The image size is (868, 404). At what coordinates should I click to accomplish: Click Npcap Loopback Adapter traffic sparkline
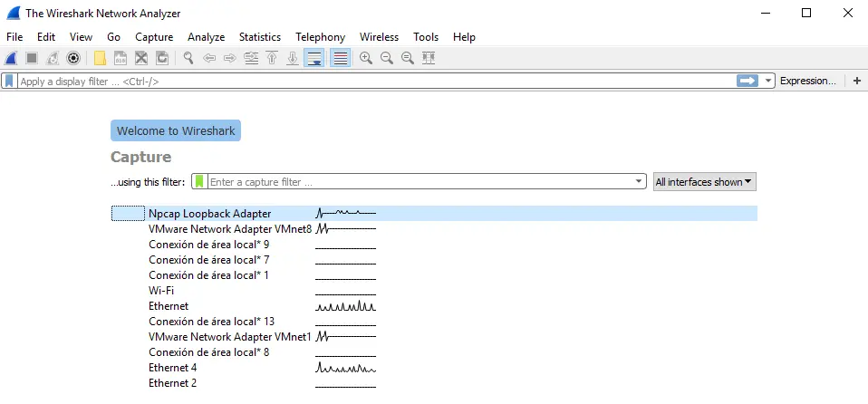pyautogui.click(x=346, y=213)
